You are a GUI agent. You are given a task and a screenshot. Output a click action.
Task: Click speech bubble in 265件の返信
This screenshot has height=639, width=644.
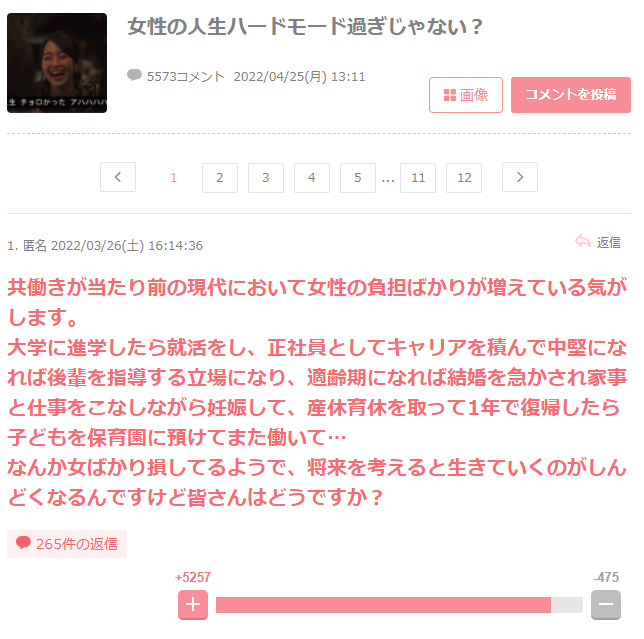pyautogui.click(x=23, y=542)
